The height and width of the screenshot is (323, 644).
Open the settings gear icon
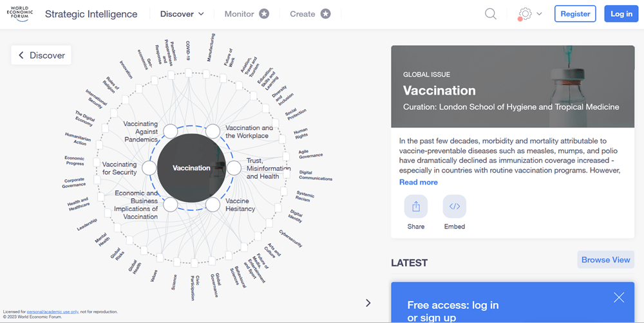[x=526, y=14]
